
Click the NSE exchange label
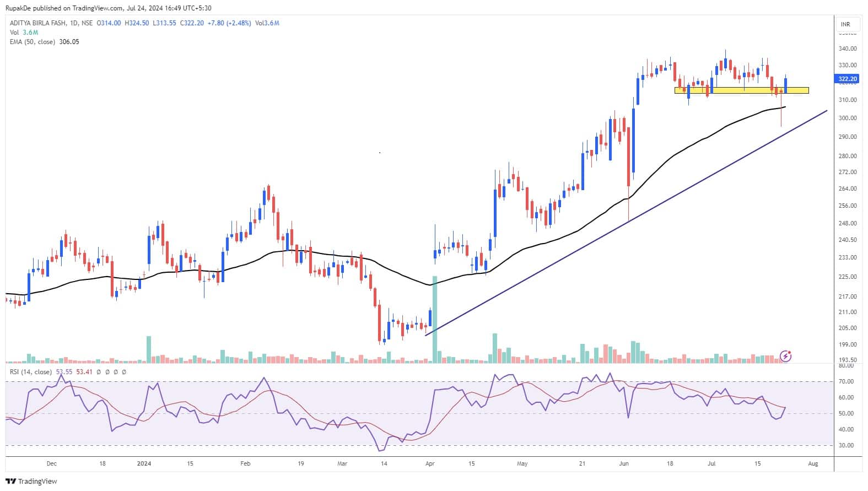coord(87,23)
